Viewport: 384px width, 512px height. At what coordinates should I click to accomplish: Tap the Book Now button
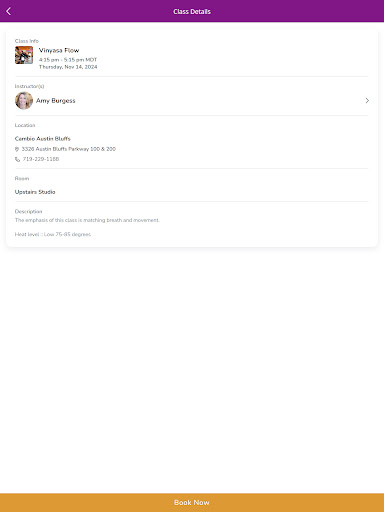click(x=192, y=503)
